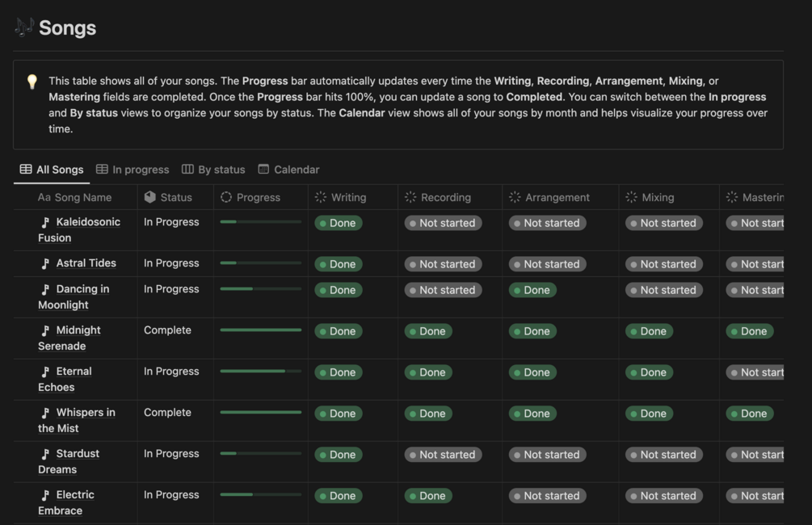Open the Whispers in the Mist song page
Screen dimensions: 812x525
(x=77, y=421)
